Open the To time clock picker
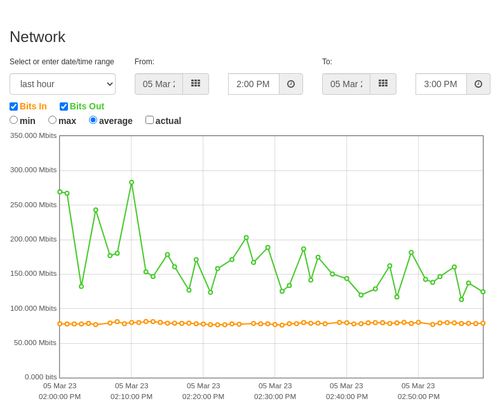Viewport: 500px width, 403px height. (478, 84)
